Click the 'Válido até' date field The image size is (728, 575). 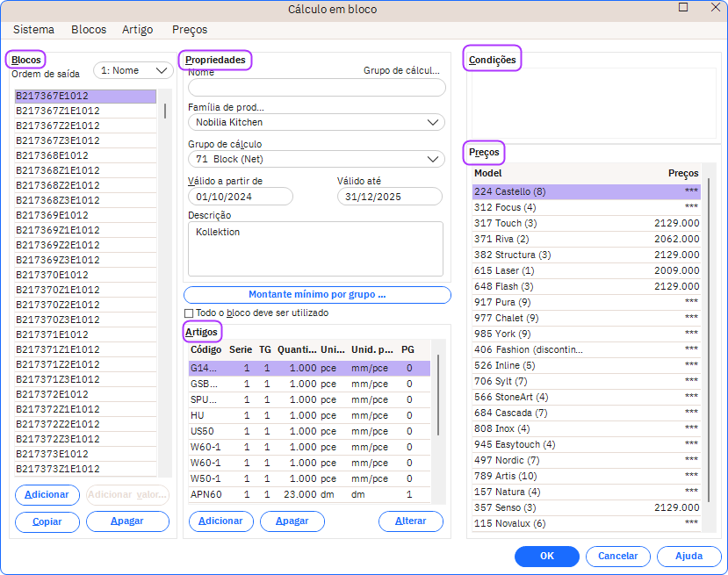tap(389, 197)
